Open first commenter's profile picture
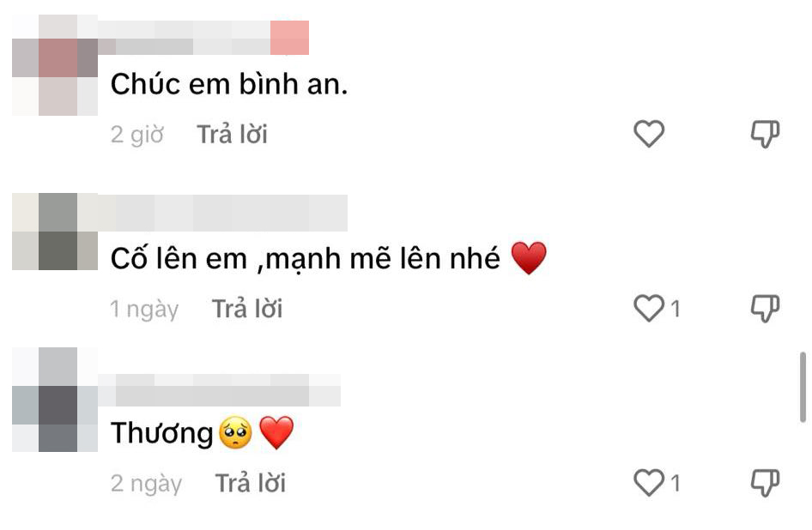This screenshot has height=530, width=812. pyautogui.click(x=55, y=64)
